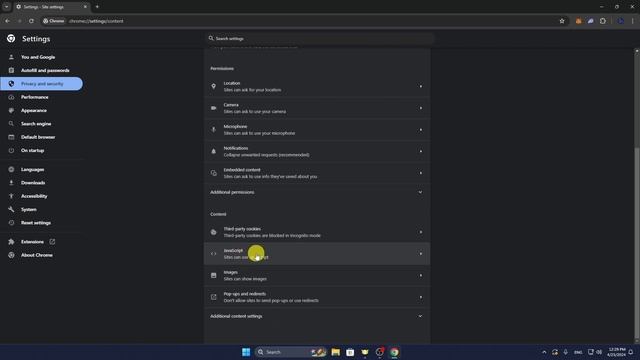
Task: Open Pop-ups and redirects arrow
Action: tap(421, 297)
